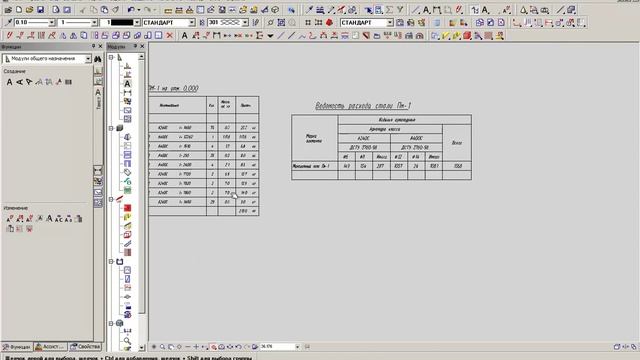This screenshot has height=360, width=640.
Task: Open the pen thickness 0.10 dropdown
Action: 52,22
